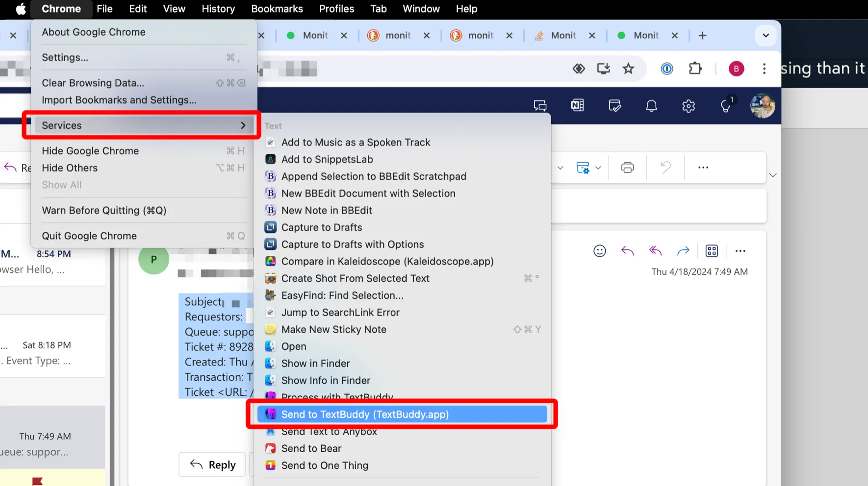This screenshot has height=486, width=868.
Task: Expand the Services submenu
Action: (x=143, y=125)
